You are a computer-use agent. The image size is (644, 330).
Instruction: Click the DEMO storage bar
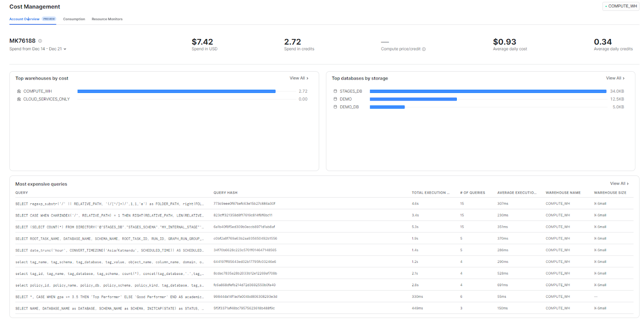coord(413,99)
